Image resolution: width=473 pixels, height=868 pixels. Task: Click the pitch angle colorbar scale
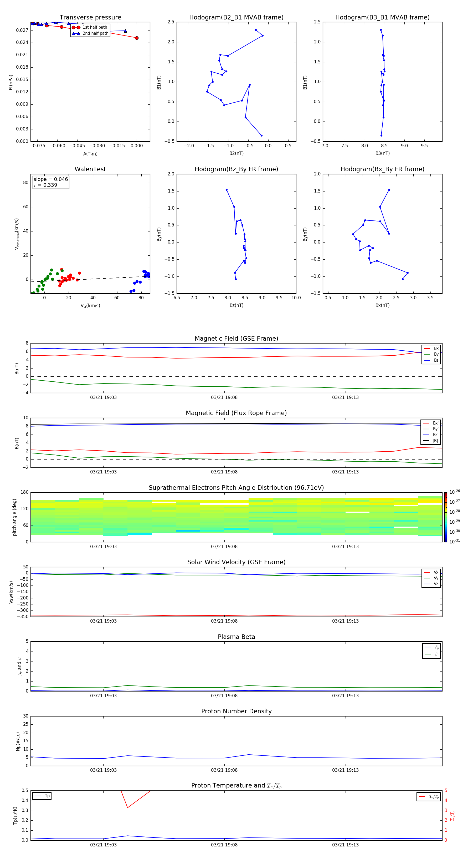[x=446, y=517]
